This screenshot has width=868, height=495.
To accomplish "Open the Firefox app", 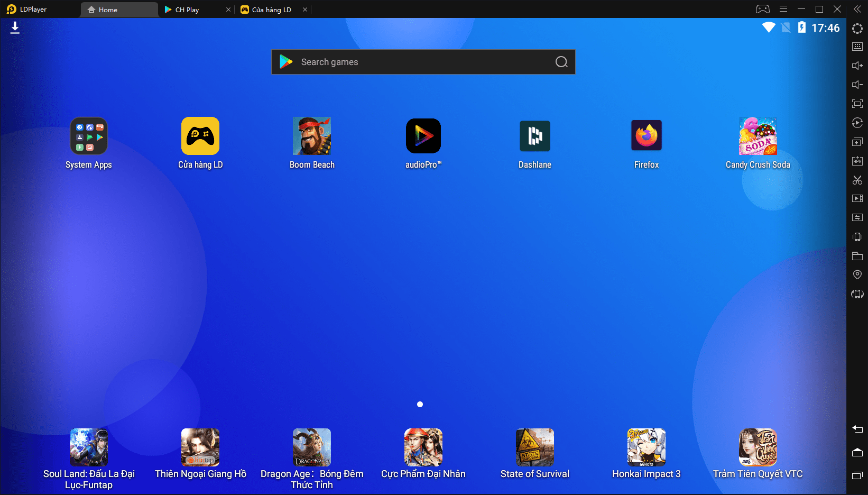I will [x=647, y=136].
